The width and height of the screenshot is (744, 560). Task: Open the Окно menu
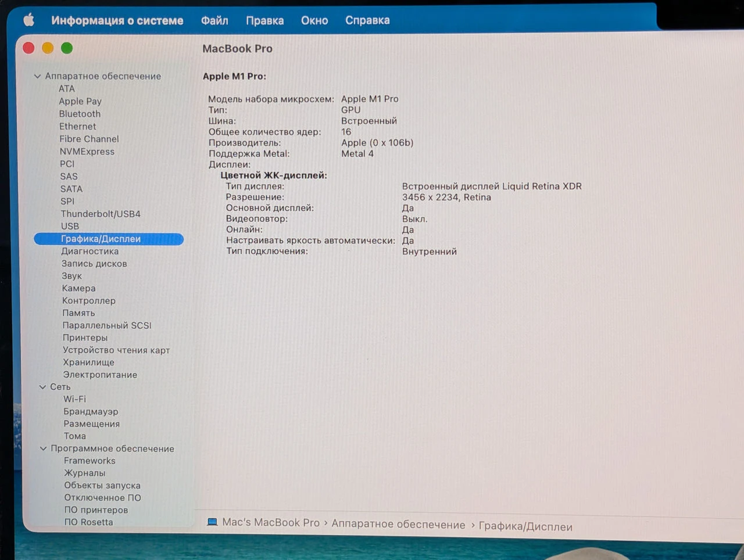coord(314,20)
